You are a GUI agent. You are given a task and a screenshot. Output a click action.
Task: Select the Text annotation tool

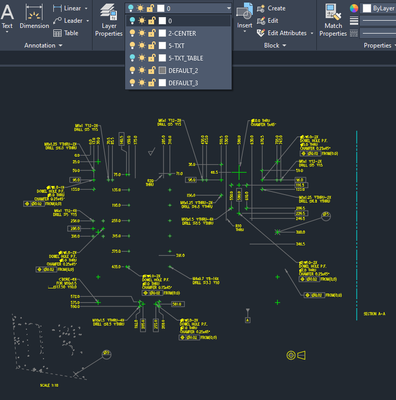point(7,17)
